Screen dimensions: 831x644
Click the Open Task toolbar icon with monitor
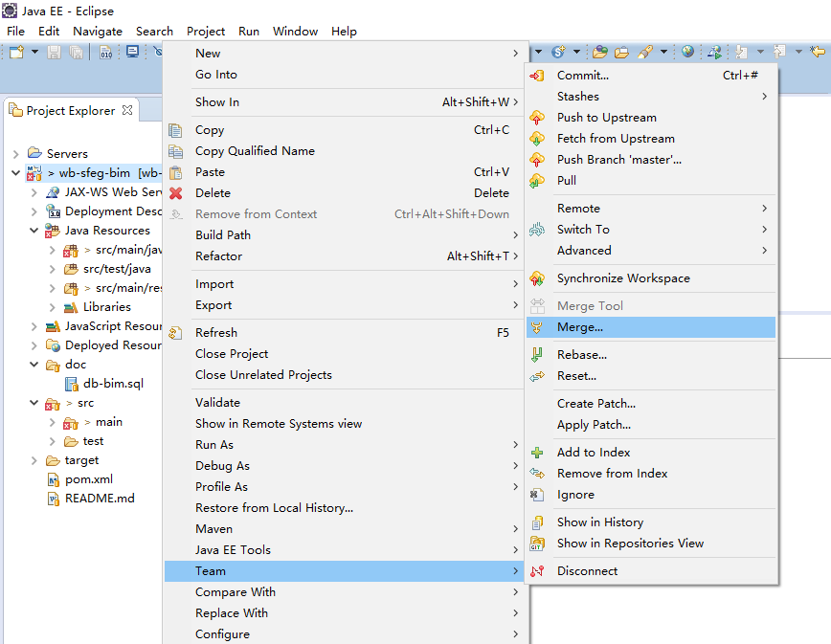pos(132,52)
